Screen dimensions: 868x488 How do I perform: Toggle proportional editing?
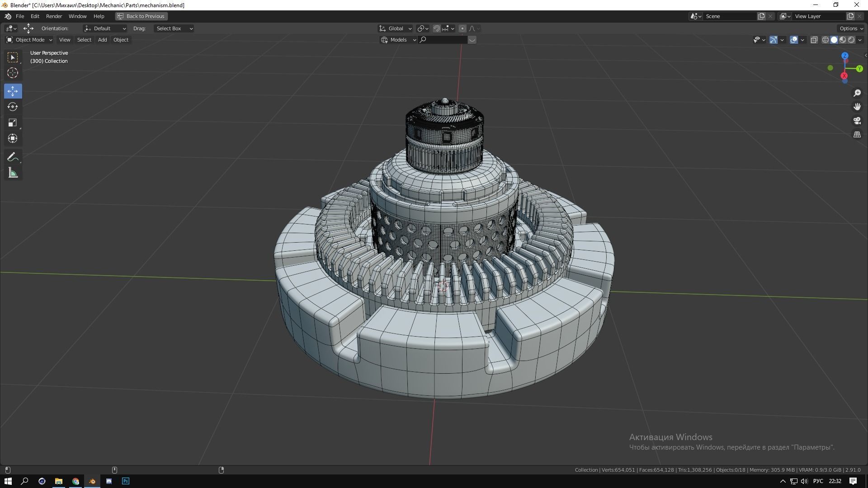[462, 28]
